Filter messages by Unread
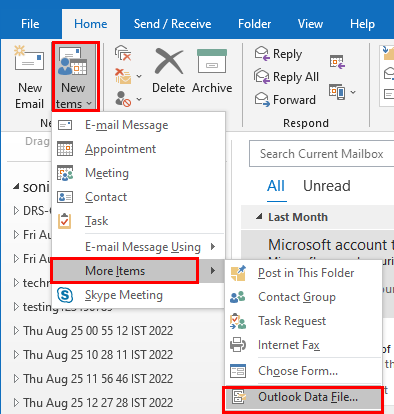 [327, 186]
